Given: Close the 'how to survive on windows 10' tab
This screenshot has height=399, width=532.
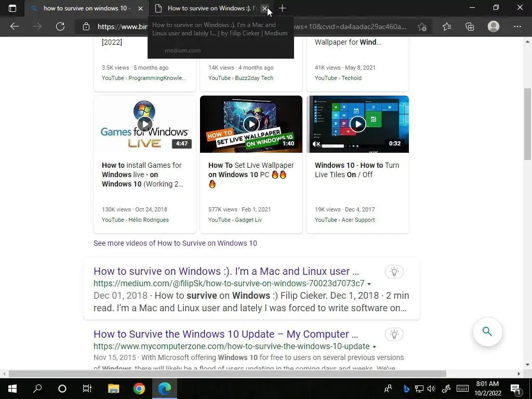Looking at the screenshot, I should [x=140, y=8].
